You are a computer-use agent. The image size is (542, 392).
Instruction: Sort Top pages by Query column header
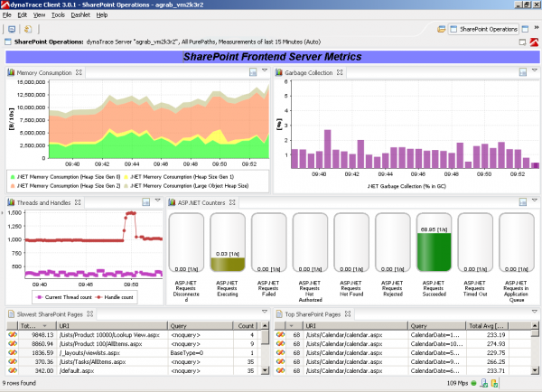click(x=437, y=326)
